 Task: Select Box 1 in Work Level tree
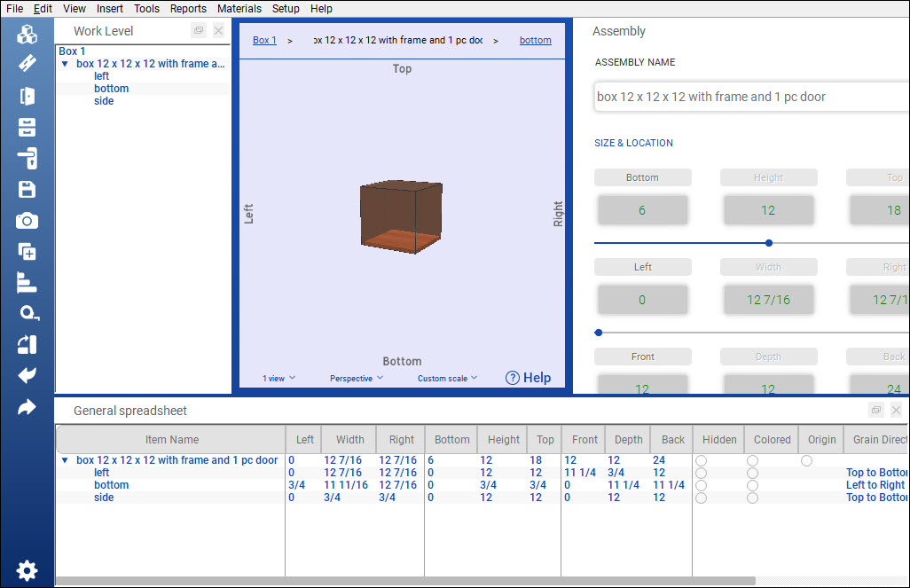pyautogui.click(x=72, y=51)
